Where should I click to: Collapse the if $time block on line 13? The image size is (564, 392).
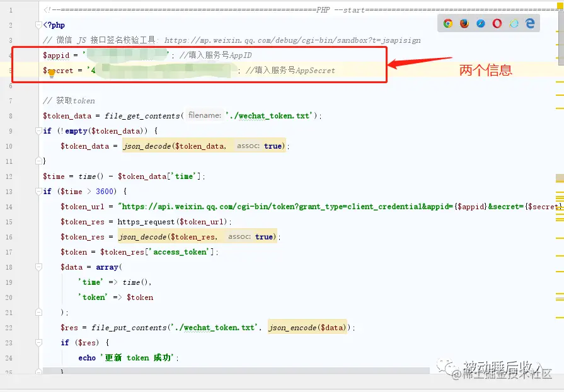click(38, 192)
